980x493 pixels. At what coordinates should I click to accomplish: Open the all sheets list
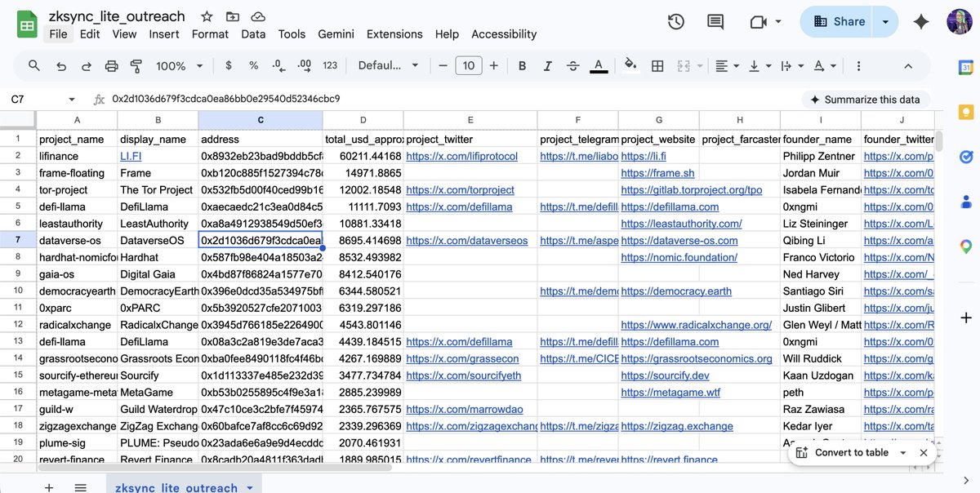[x=81, y=486]
